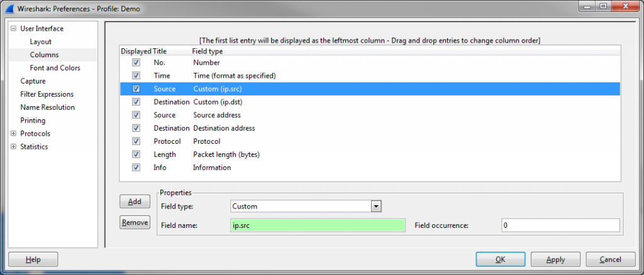The height and width of the screenshot is (275, 644).
Task: Toggle Displayed checkbox for Protocol row
Action: [x=136, y=141]
